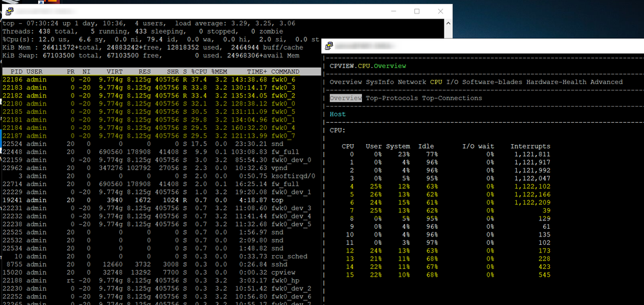Screen dimensions: 644x305
Task: Select the fwk0_6 process row
Action: coord(161,79)
